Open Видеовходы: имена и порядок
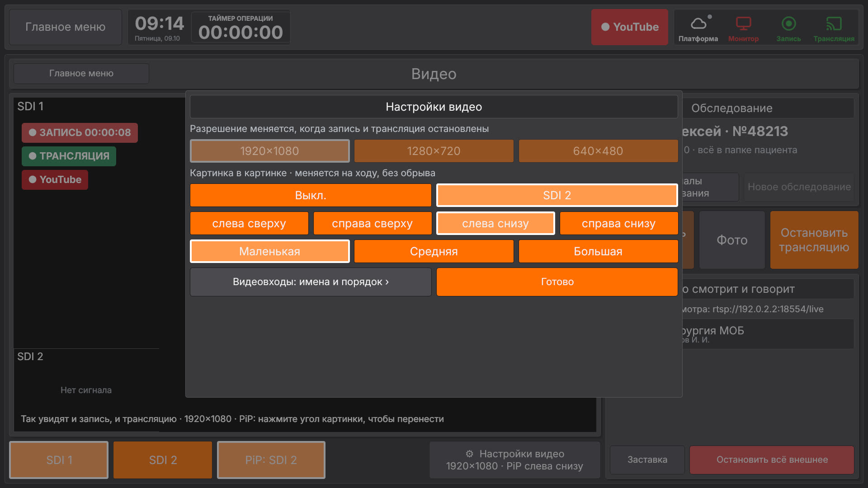The width and height of the screenshot is (868, 488). pos(311,282)
